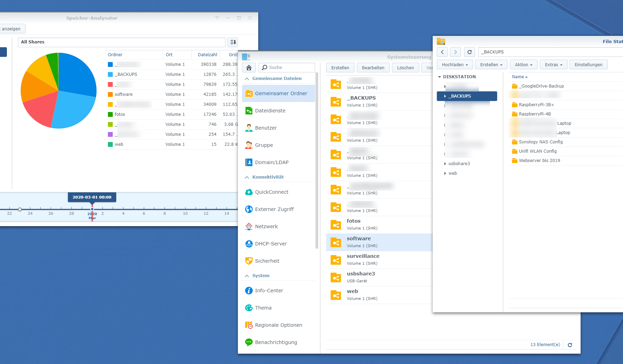Open Netzwerk via its house icon
This screenshot has width=623, height=364.
point(249,226)
